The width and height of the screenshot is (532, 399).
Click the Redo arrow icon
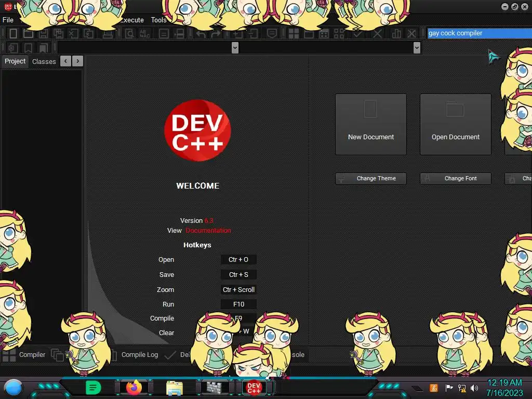(216, 34)
